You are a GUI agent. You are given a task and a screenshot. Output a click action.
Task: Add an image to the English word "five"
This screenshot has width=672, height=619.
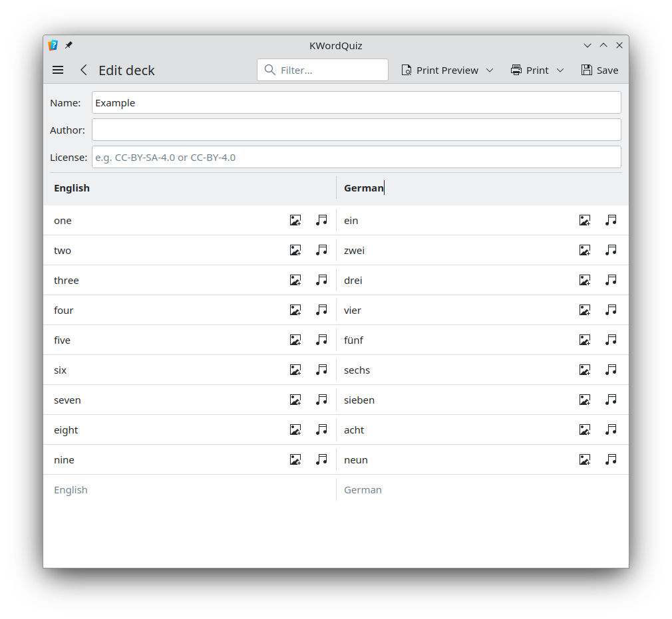(x=295, y=340)
